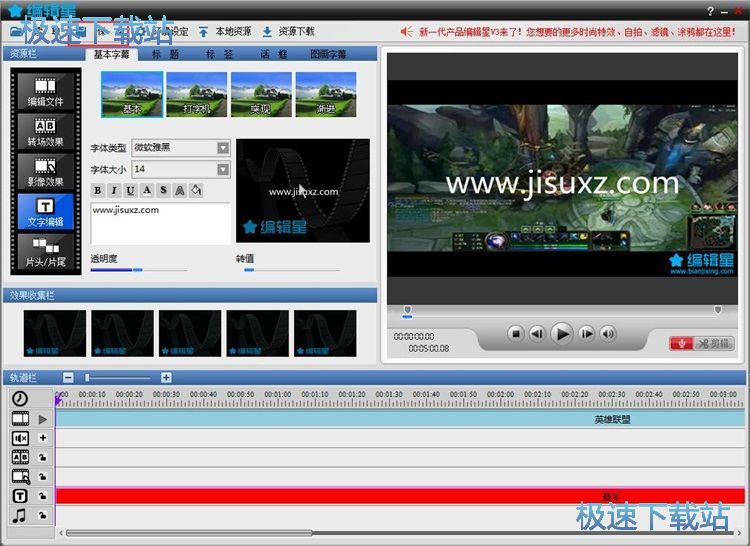Zoom out timeline with minus button

tap(68, 378)
